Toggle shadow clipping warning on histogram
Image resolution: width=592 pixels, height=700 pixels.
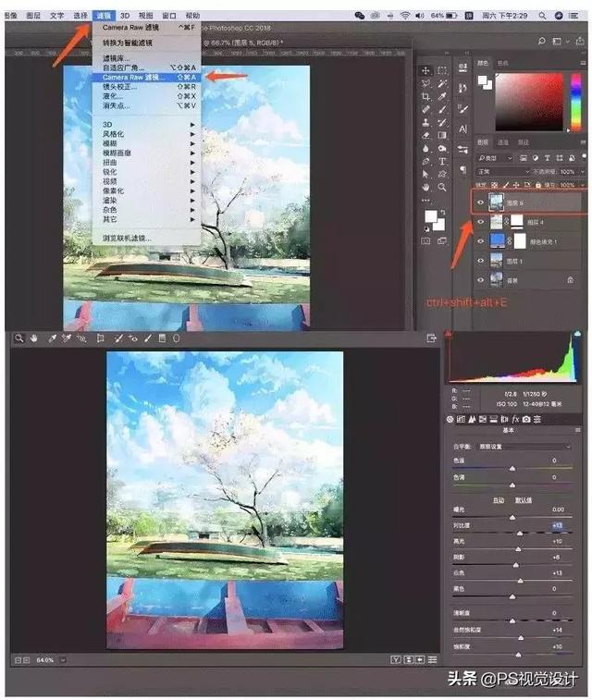click(449, 334)
